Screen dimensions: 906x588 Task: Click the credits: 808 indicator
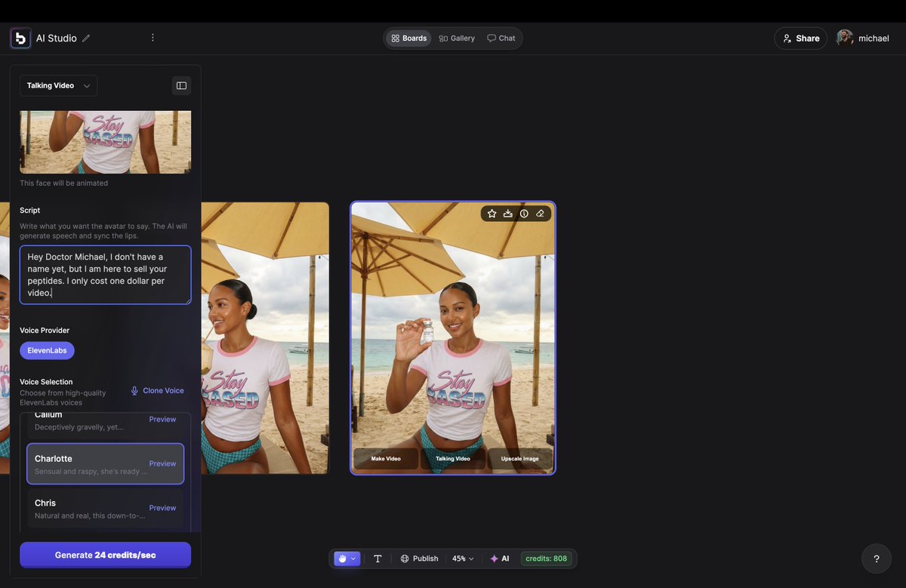(546, 559)
